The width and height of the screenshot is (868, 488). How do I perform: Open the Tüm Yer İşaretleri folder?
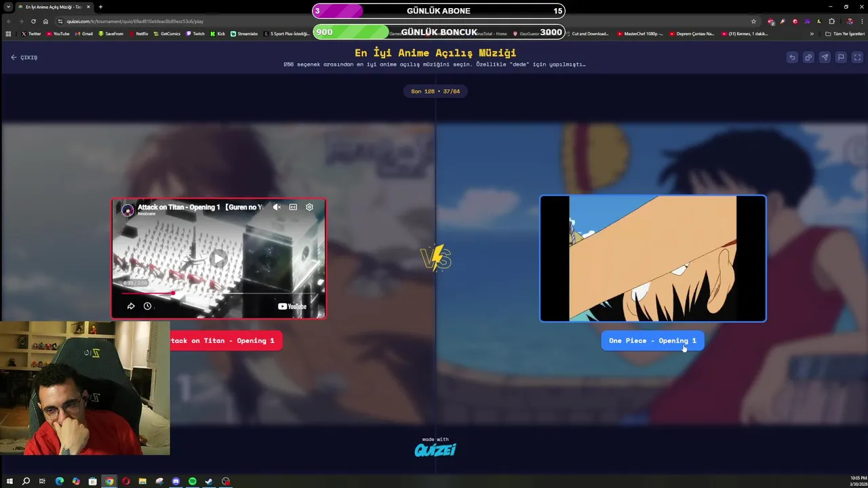click(x=845, y=34)
